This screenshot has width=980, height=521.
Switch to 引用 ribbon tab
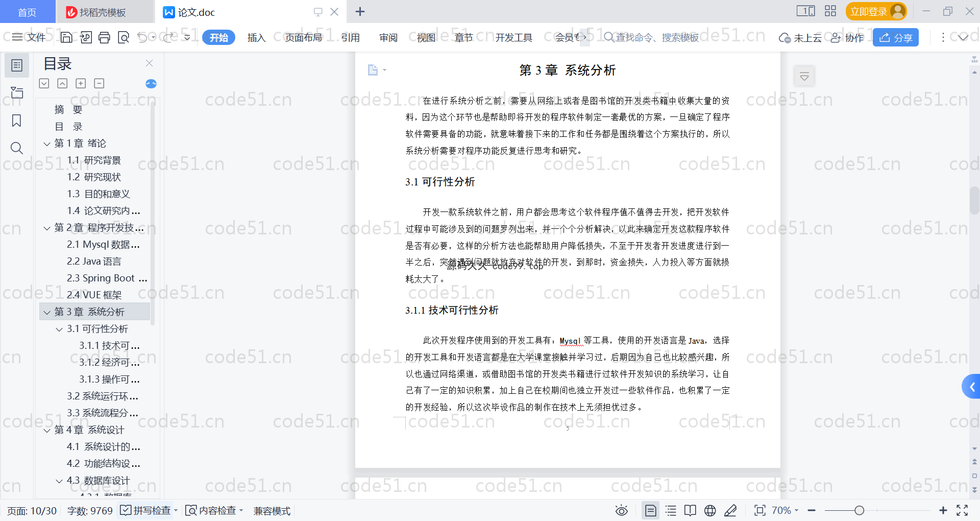click(351, 37)
